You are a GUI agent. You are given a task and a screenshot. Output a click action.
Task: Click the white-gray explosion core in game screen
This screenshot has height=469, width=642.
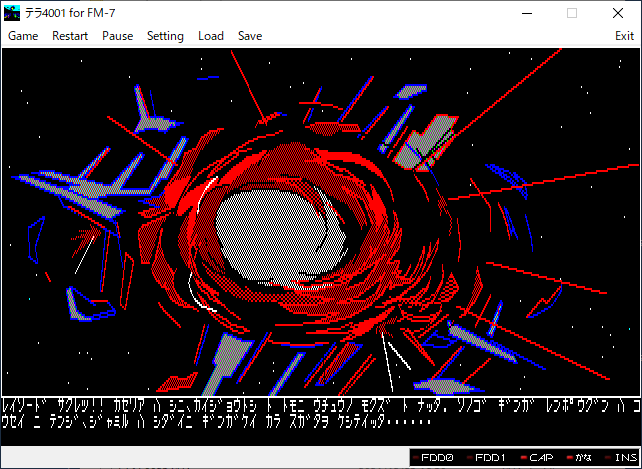(x=278, y=237)
